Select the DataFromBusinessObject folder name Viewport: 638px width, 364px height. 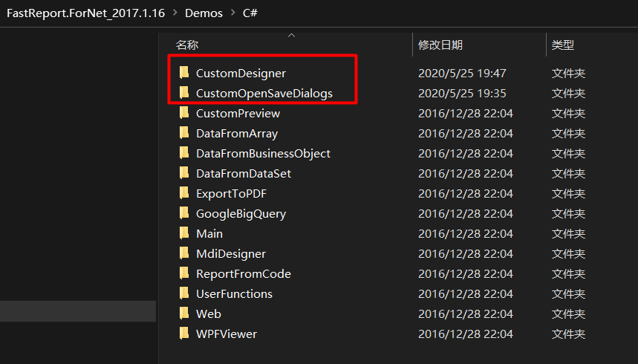click(x=263, y=154)
